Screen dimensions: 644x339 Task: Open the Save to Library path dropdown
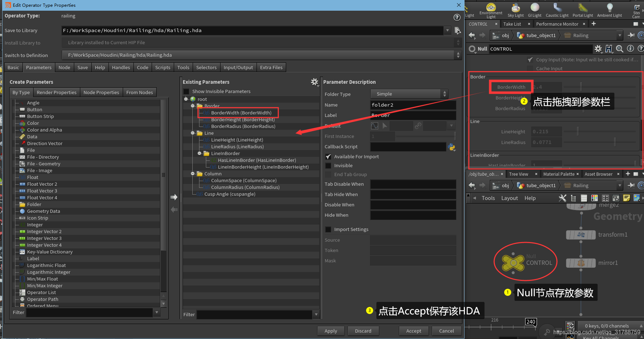(447, 30)
